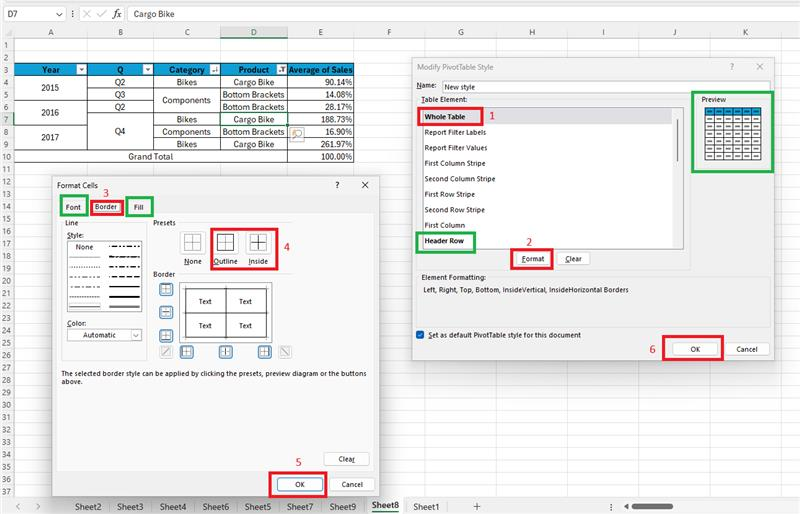Click column header F
800x514 pixels.
pyautogui.click(x=389, y=32)
